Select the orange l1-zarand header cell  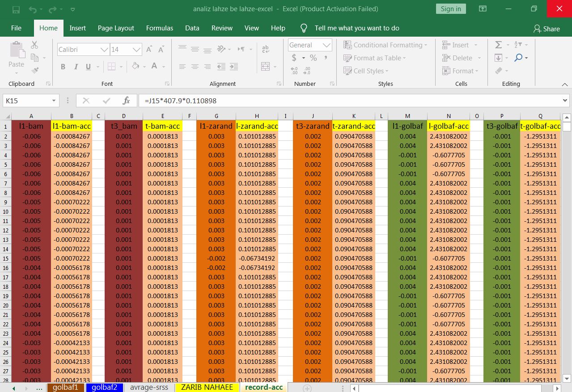pos(216,126)
